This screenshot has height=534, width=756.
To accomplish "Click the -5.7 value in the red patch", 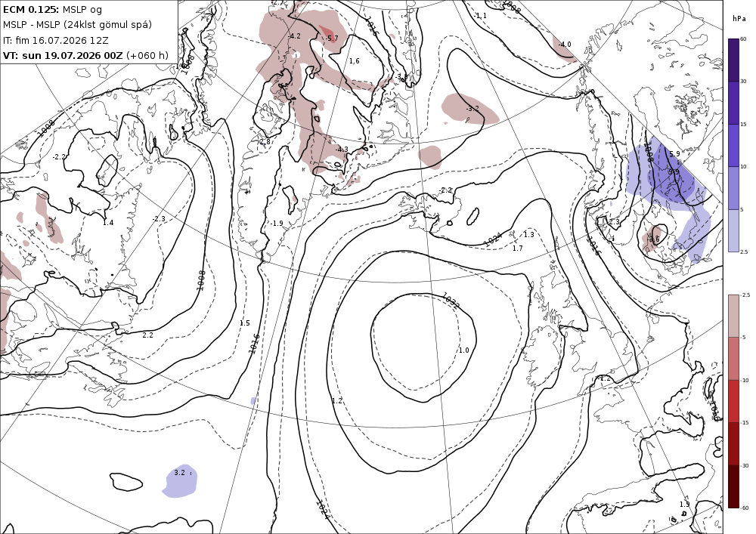I will [332, 39].
